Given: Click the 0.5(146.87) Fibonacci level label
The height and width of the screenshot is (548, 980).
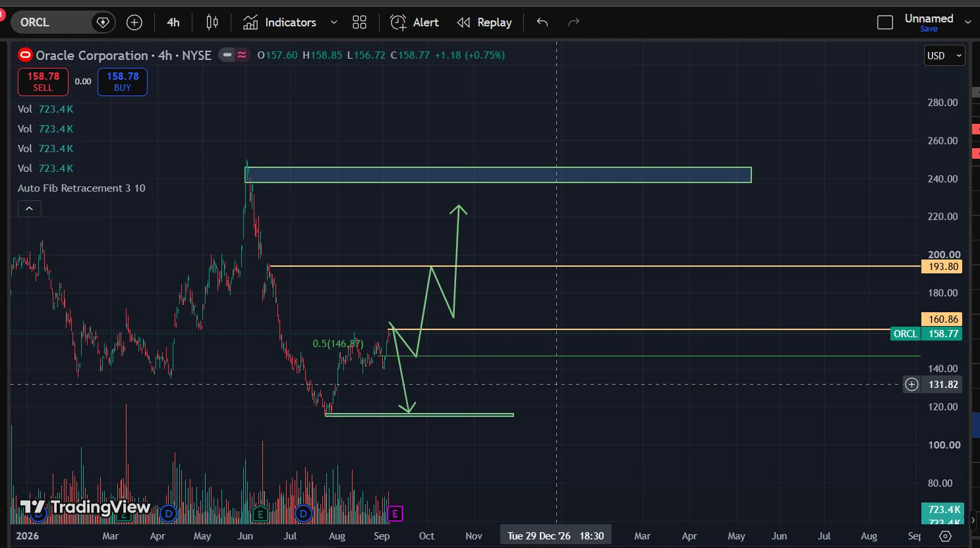Looking at the screenshot, I should (x=338, y=344).
